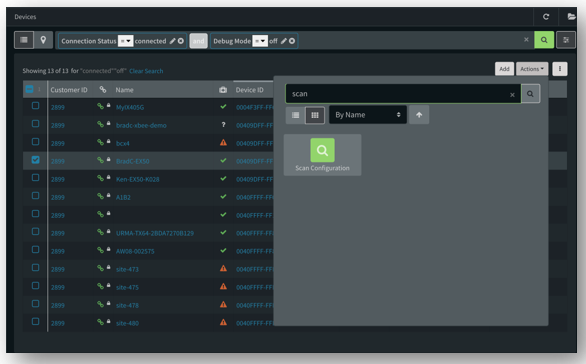Click the warning icon for site-480

pos(223,322)
